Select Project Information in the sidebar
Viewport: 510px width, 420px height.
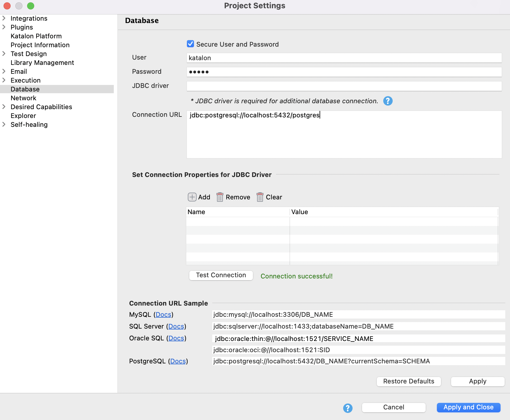point(40,45)
